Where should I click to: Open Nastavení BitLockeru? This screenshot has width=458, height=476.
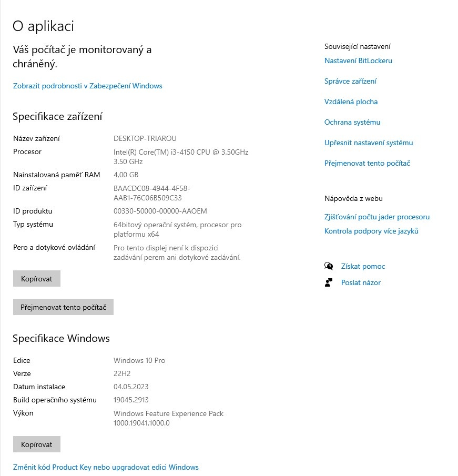pos(358,60)
